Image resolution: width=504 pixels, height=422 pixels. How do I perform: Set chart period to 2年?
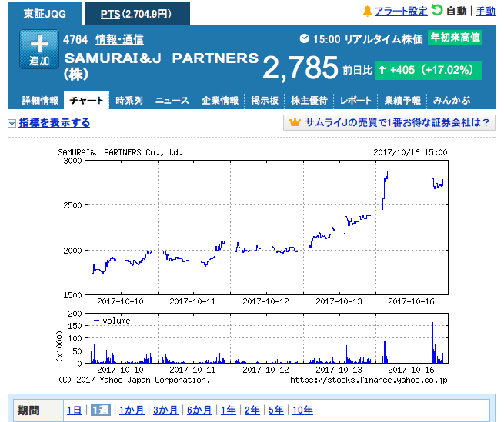click(252, 410)
